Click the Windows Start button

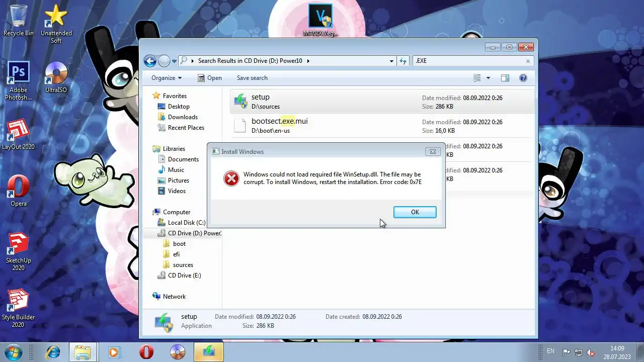tap(13, 351)
